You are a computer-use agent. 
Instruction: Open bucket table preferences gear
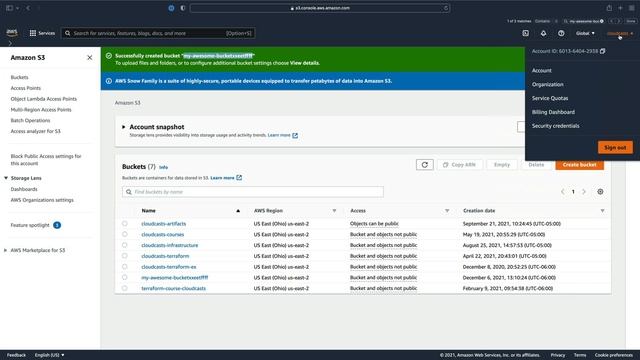(600, 191)
